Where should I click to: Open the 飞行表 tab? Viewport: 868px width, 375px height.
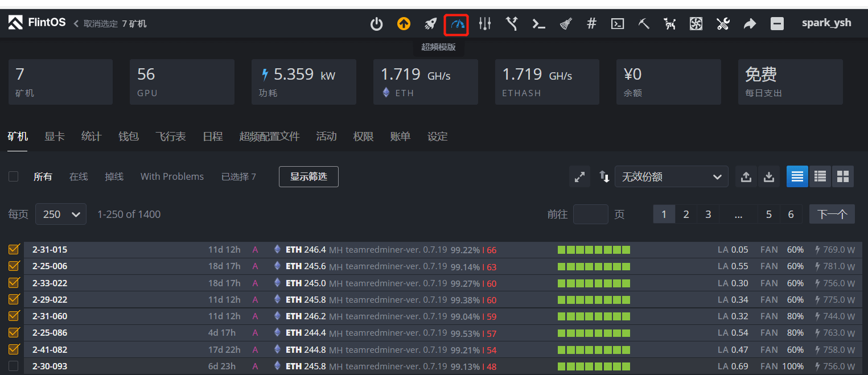[170, 137]
